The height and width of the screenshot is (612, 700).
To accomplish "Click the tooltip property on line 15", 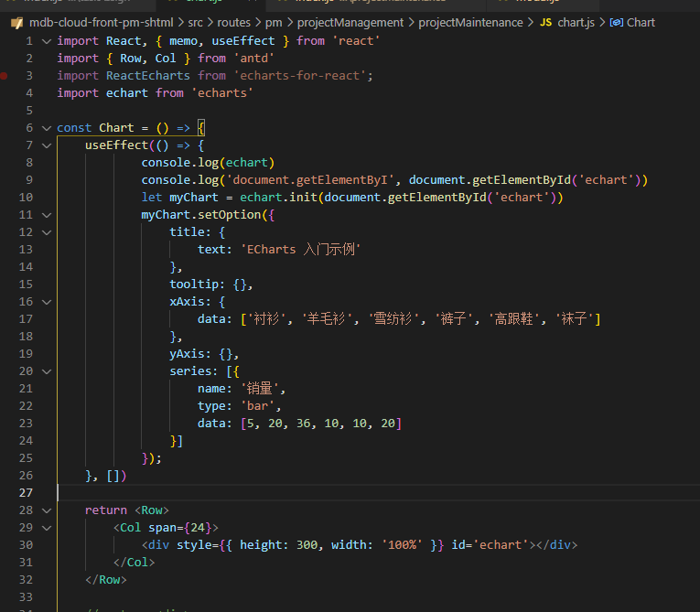I will (x=194, y=285).
